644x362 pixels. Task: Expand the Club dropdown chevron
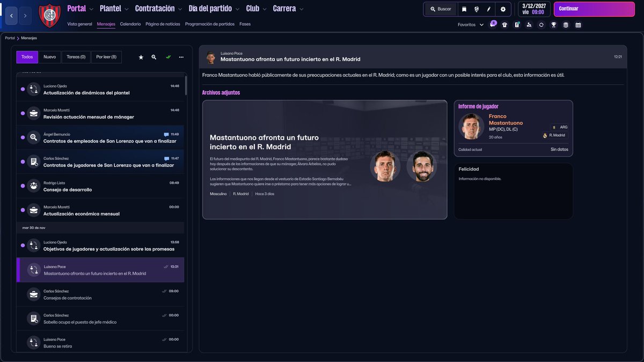(265, 9)
